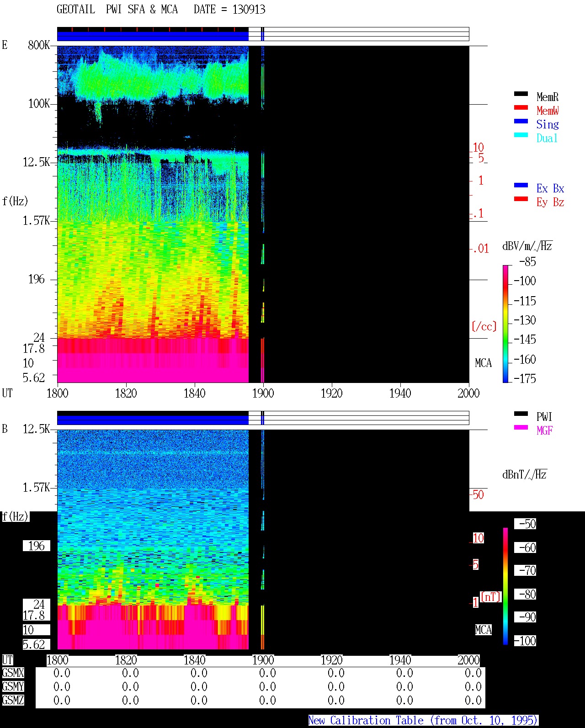Click the dBnT/√Hz magnetic field color bar
Viewport: 585px width, 728px height.
click(x=505, y=586)
